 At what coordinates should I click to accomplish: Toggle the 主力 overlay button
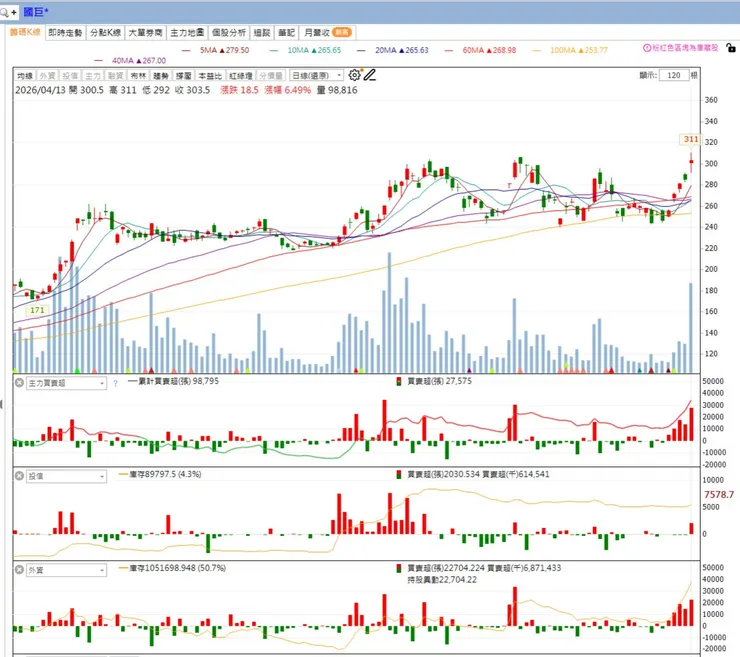point(92,76)
